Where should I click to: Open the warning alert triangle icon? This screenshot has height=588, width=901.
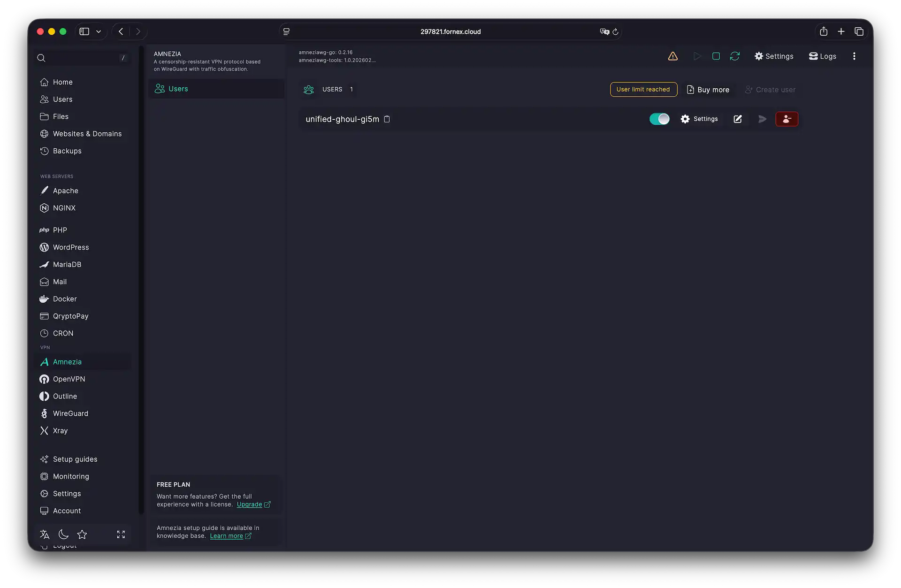coord(672,56)
